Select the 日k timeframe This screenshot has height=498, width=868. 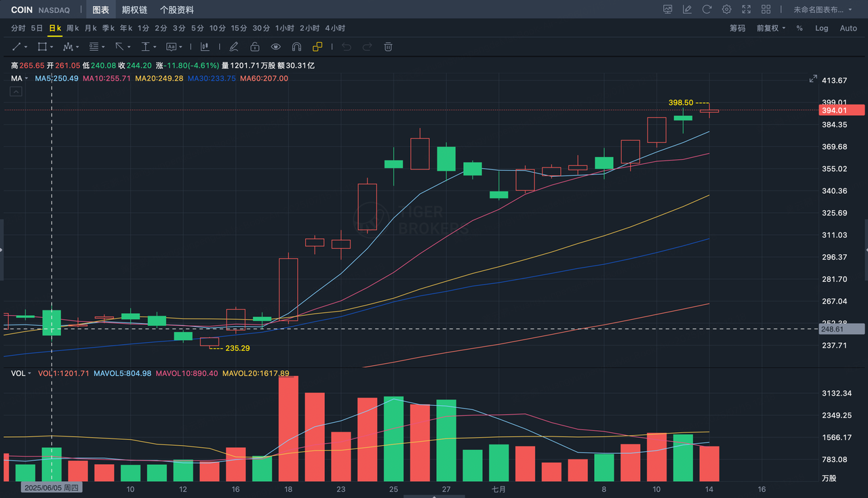pos(55,28)
